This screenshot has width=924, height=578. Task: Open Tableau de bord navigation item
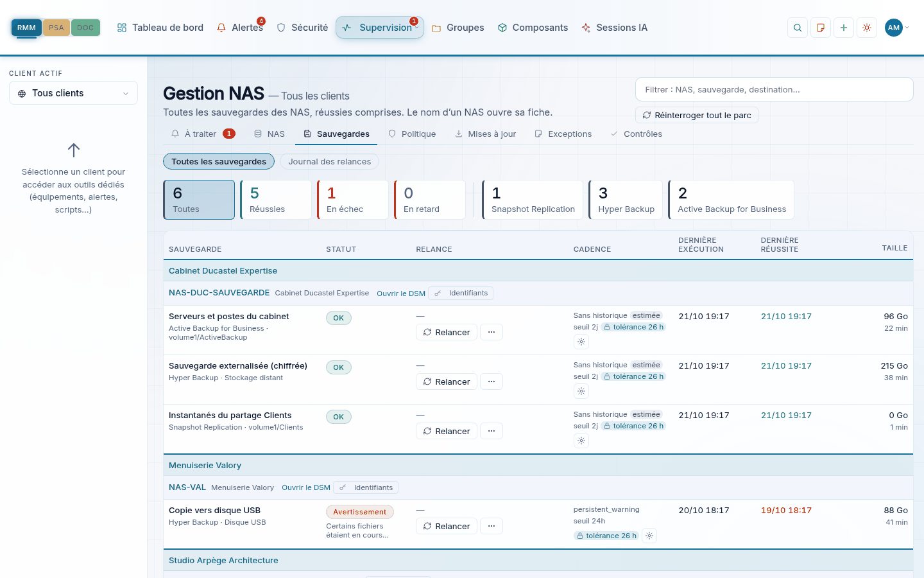click(160, 28)
